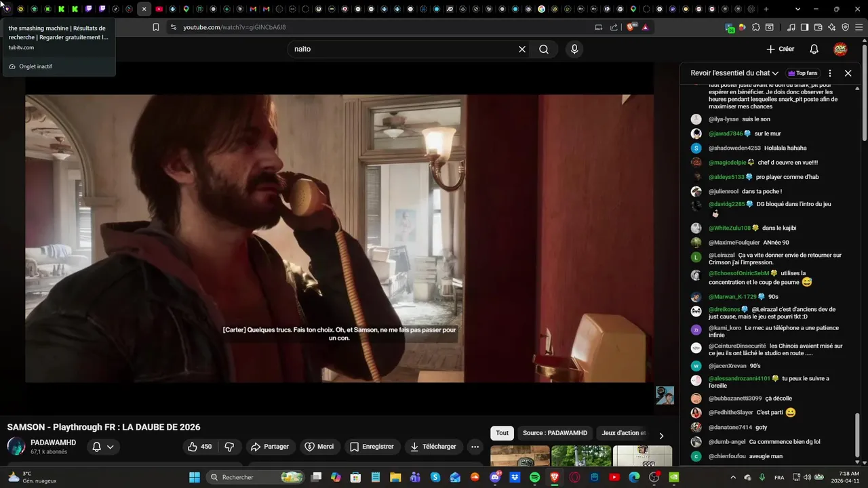Open Spotify from the taskbar
This screenshot has height=488, width=868.
coord(534,477)
